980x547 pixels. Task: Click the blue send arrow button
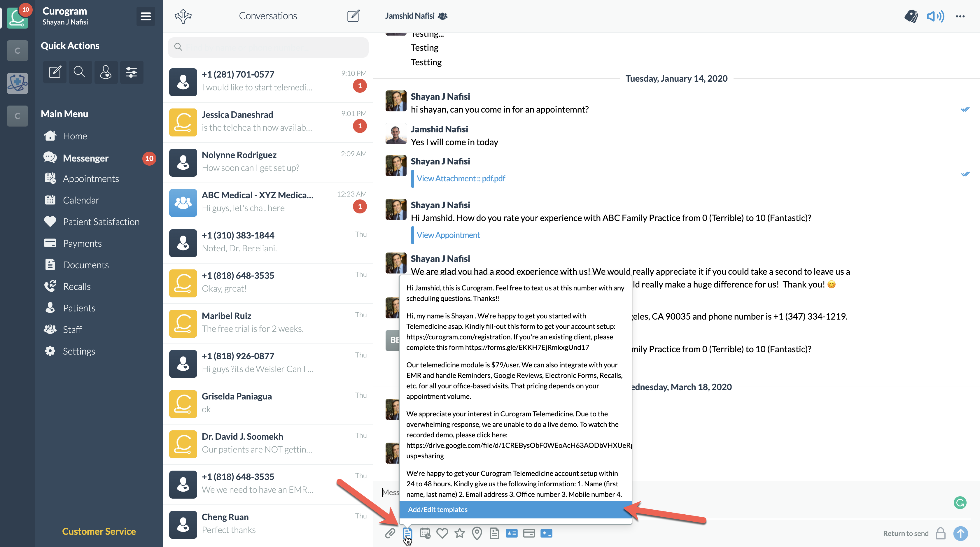[x=960, y=533]
